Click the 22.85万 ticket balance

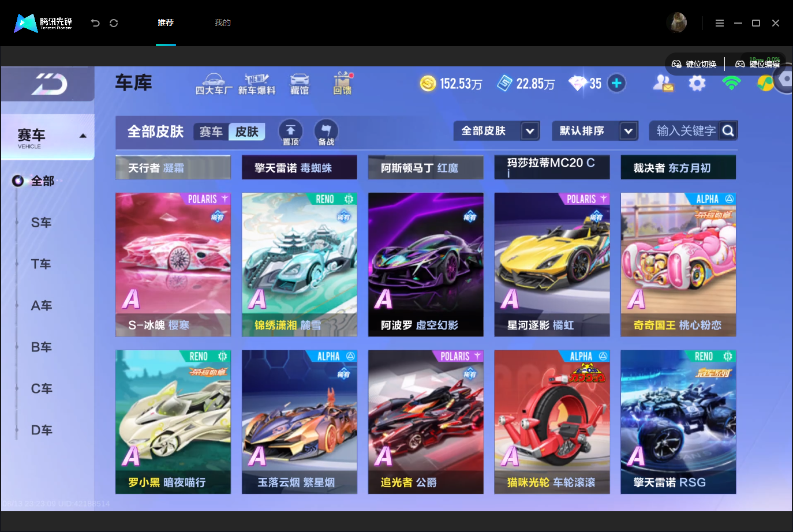point(536,84)
